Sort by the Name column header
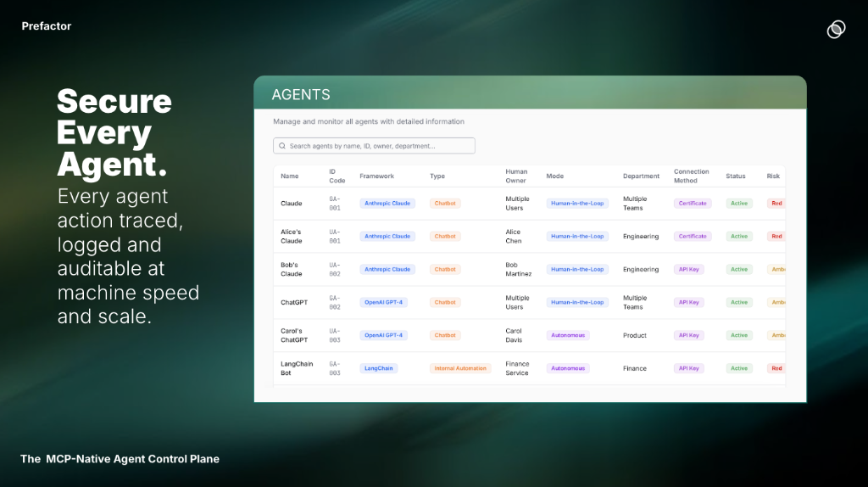 pyautogui.click(x=290, y=176)
